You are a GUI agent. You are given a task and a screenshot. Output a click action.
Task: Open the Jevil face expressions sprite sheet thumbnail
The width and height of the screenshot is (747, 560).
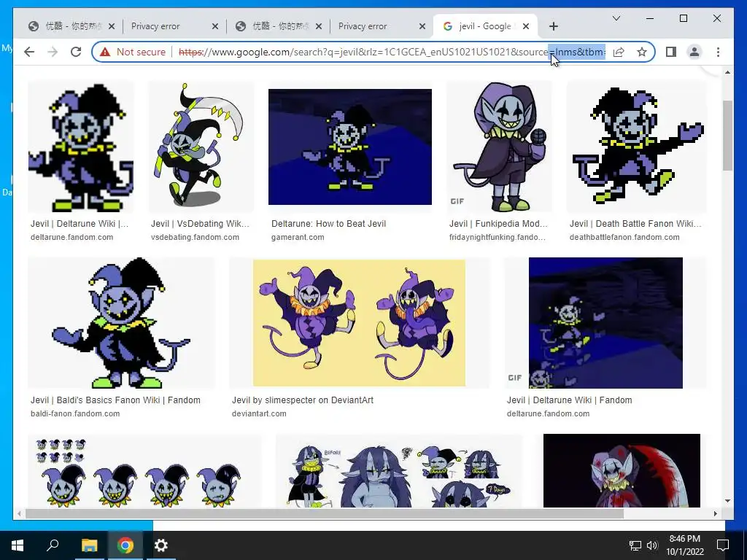pyautogui.click(x=145, y=470)
